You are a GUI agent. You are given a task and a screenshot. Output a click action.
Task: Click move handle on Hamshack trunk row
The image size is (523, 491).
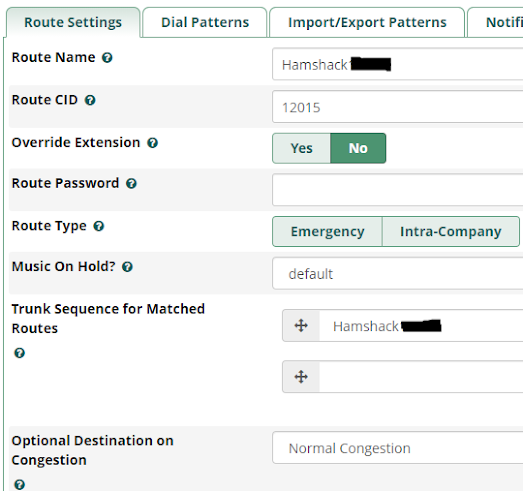pos(301,326)
